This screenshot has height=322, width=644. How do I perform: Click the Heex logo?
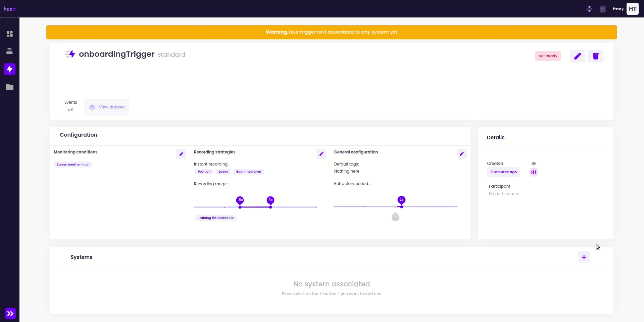click(9, 9)
